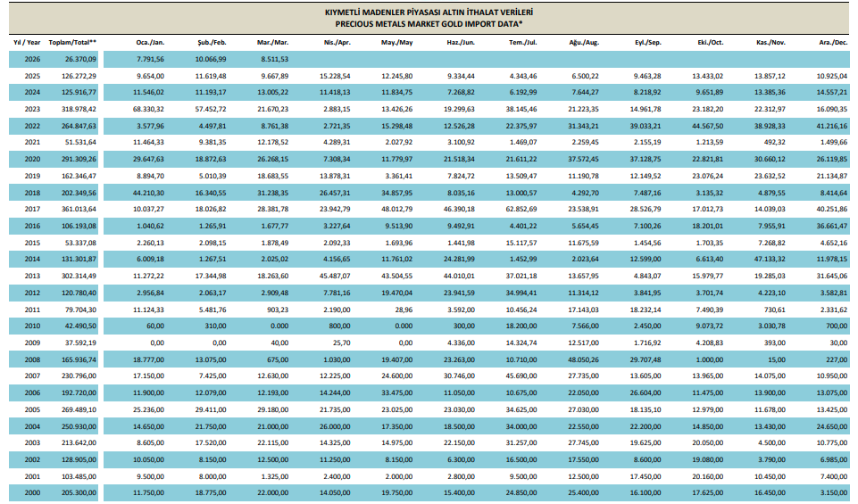Screen dimensions: 858x504
Task: Select the Yıl / Year column header
Action: (x=27, y=42)
